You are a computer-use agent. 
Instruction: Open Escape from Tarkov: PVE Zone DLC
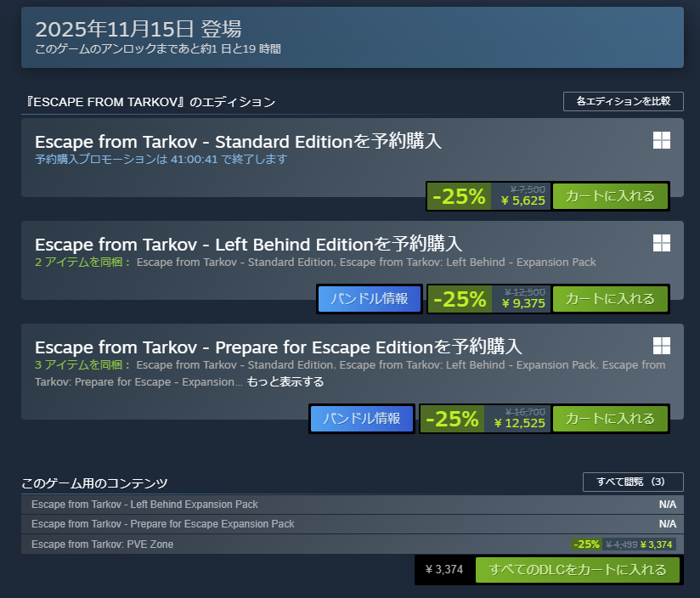[x=102, y=544]
